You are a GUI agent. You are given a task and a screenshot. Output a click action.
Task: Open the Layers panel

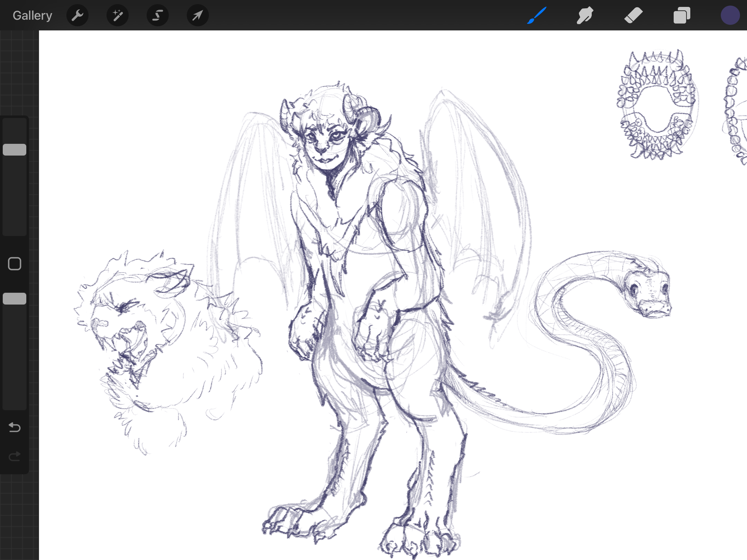point(682,16)
